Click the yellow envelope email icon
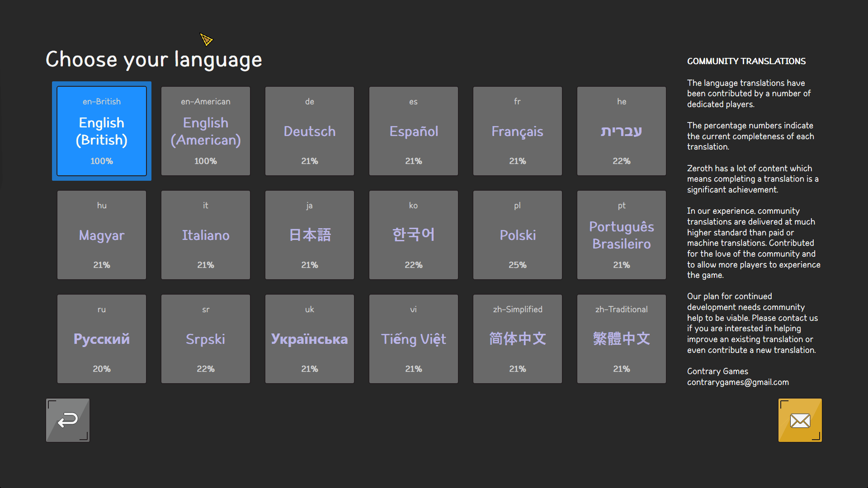Image resolution: width=868 pixels, height=488 pixels. click(800, 420)
